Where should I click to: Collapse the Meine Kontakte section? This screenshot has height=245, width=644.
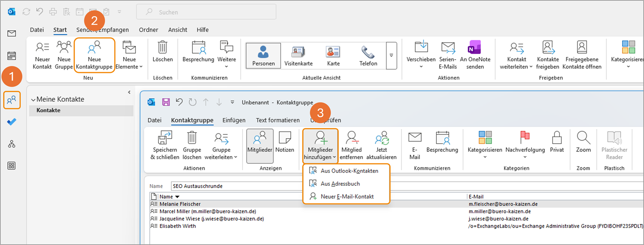tap(33, 100)
